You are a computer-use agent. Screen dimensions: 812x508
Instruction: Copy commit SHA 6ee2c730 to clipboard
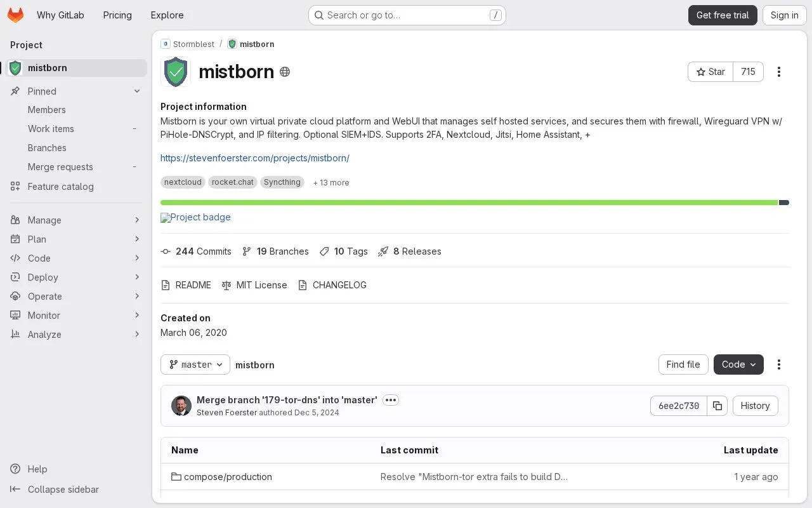717,406
